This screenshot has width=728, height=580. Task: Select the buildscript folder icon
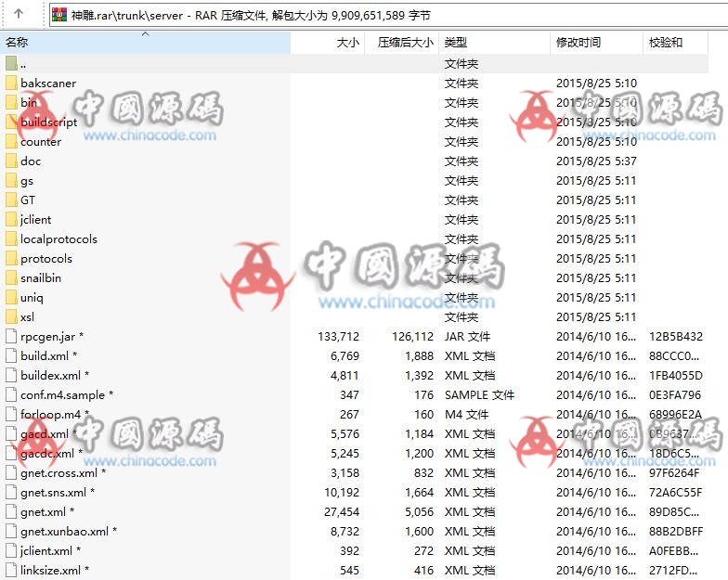click(x=11, y=122)
